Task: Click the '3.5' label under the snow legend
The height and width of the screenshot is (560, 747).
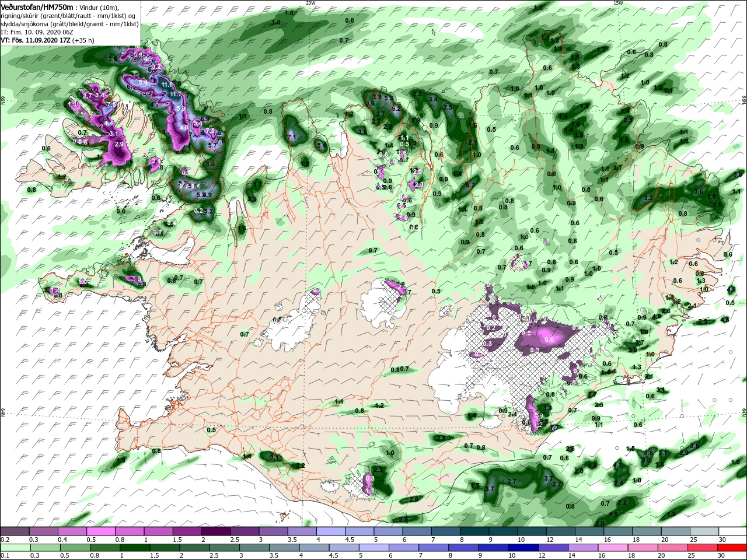Action: click(292, 540)
